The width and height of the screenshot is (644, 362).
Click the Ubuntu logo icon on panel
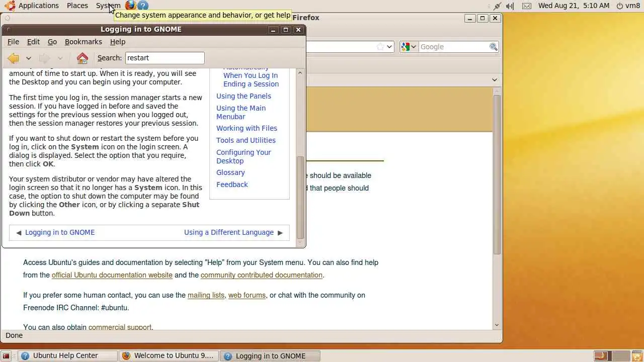click(x=10, y=6)
